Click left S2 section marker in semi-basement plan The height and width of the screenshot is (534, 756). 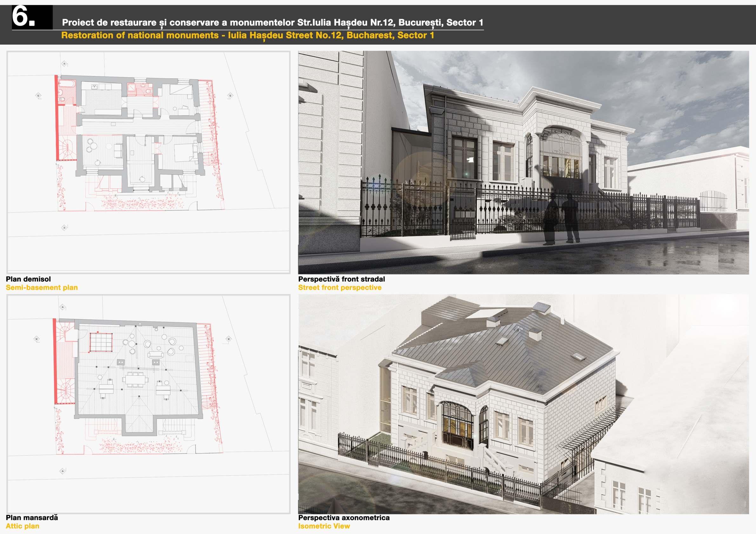[38, 96]
